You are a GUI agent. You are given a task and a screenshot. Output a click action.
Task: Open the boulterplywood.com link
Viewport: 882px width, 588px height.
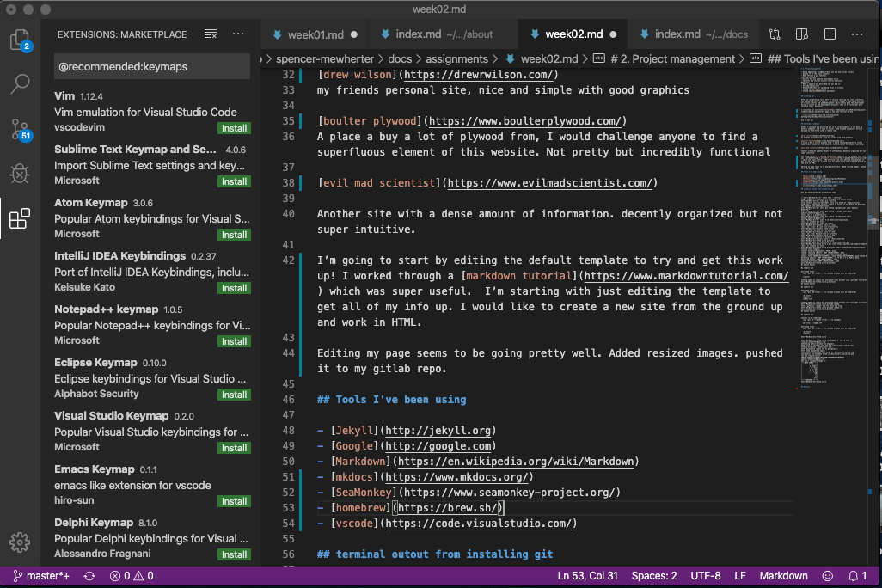(524, 121)
